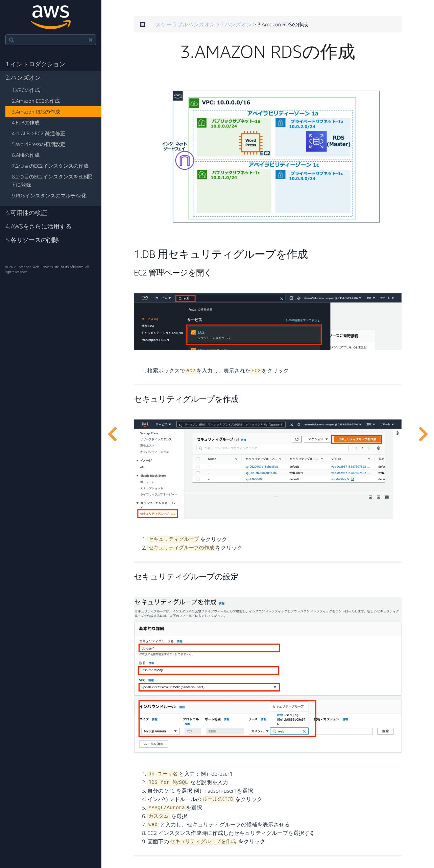The height and width of the screenshot is (868, 434).
Task: Click 2.ハンズオン breadcrumb link
Action: [x=236, y=25]
